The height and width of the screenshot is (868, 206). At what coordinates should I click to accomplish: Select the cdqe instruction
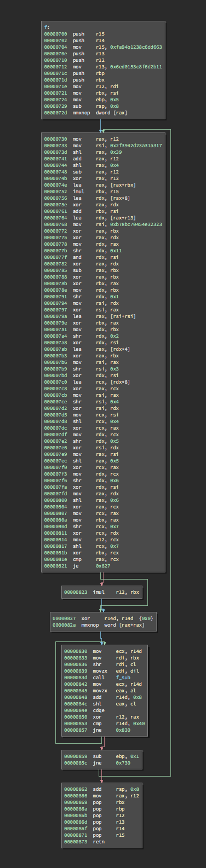coord(98,710)
